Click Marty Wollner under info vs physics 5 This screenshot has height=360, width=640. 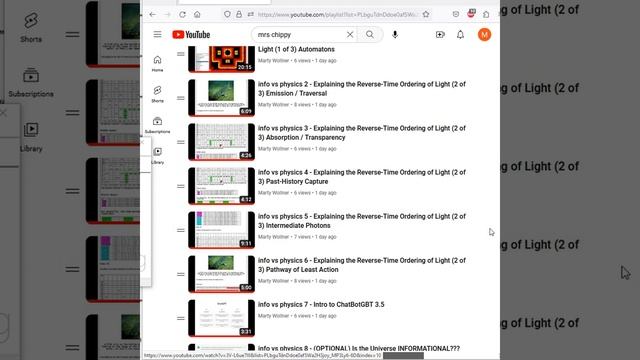(x=273, y=237)
